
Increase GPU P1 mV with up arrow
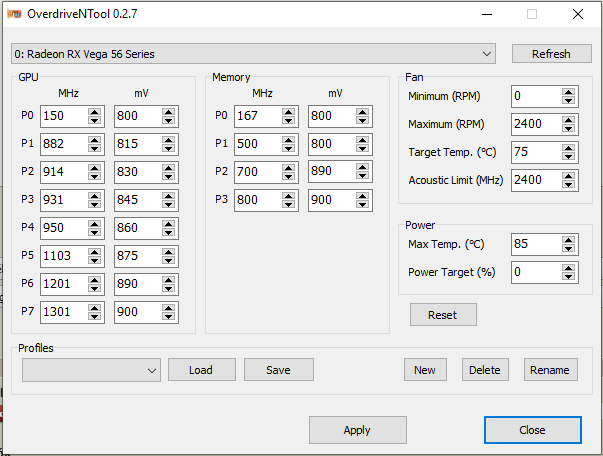tap(168, 140)
